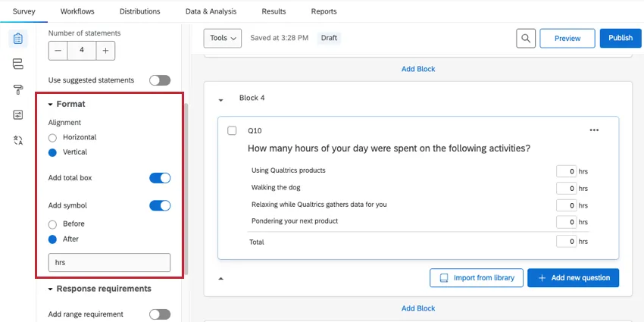Open the Data & Analysis tab
644x322 pixels.
[x=211, y=11]
